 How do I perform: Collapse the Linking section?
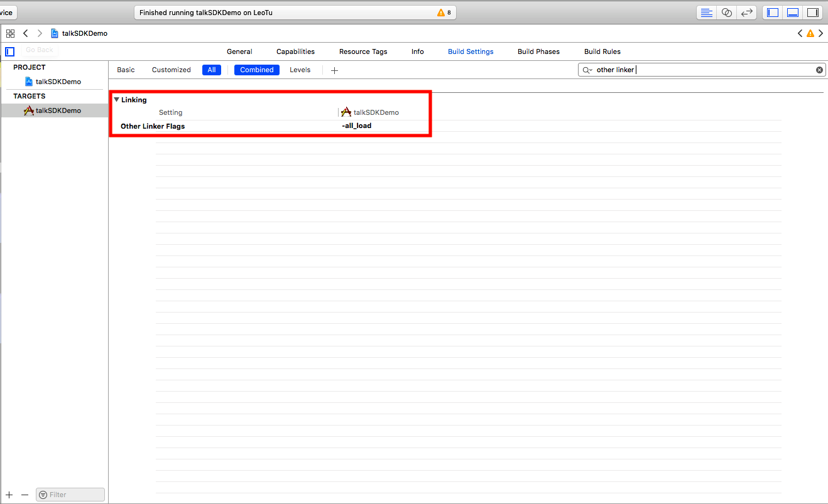117,100
